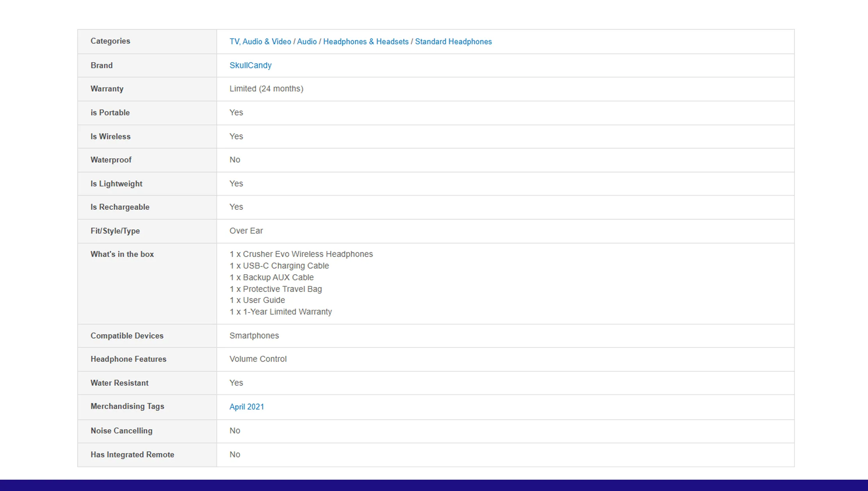
Task: Open the Headphones & Headsets link
Action: pyautogui.click(x=366, y=41)
